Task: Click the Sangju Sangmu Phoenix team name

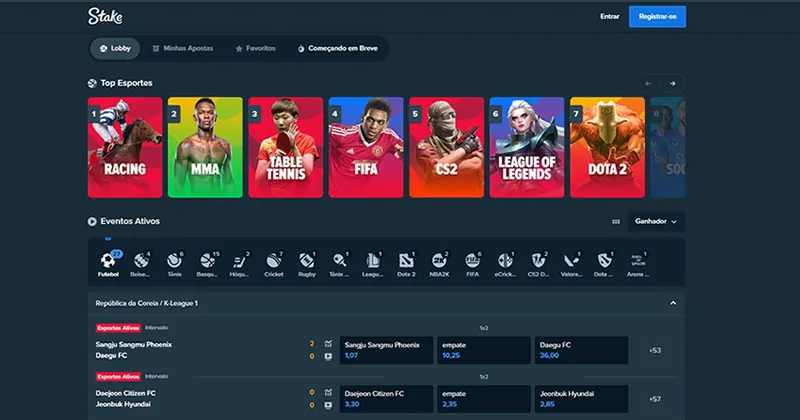Action: click(x=134, y=344)
